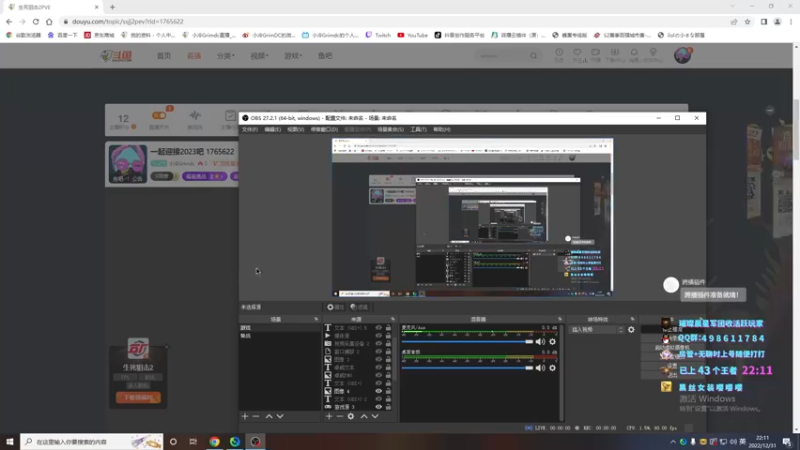The height and width of the screenshot is (450, 800).
Task: Click the browser address bar
Action: pyautogui.click(x=393, y=21)
